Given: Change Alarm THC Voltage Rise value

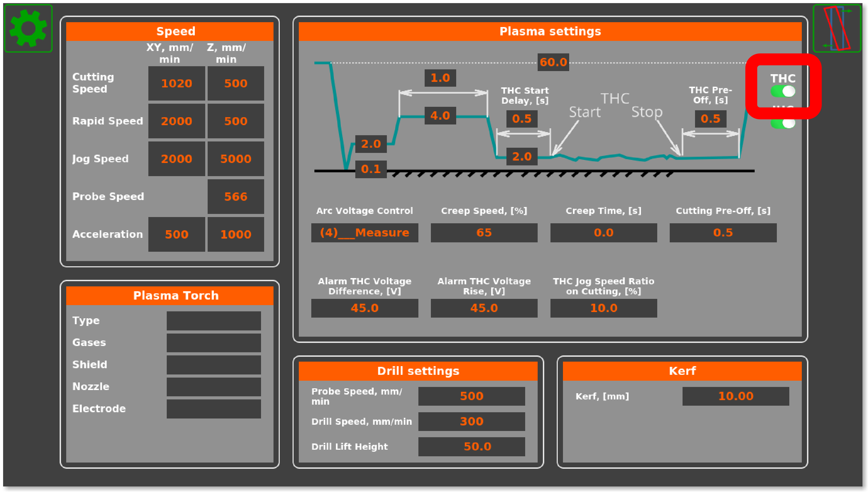Looking at the screenshot, I should 484,308.
